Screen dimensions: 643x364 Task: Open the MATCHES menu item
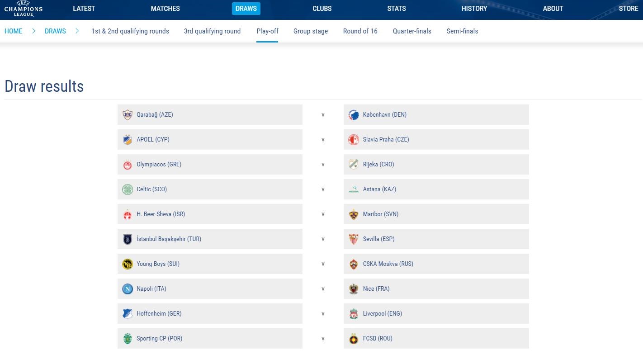pos(165,9)
